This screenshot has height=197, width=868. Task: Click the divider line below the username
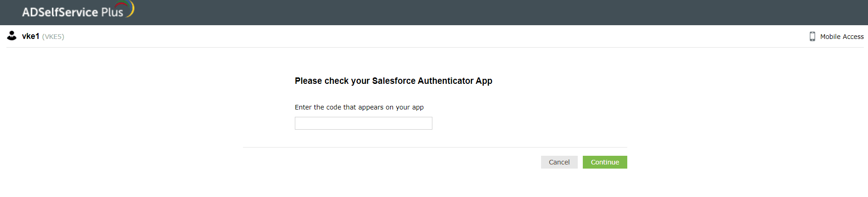[435, 47]
